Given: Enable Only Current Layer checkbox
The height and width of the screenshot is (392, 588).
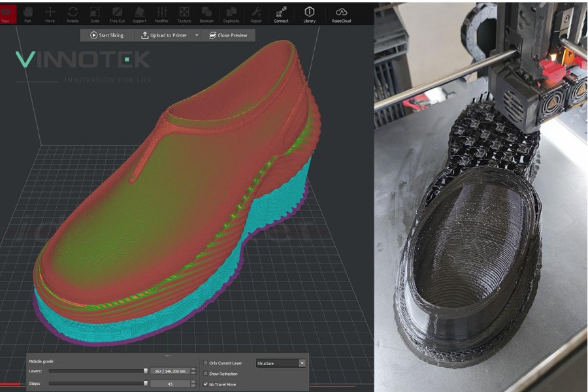Looking at the screenshot, I should tap(206, 363).
